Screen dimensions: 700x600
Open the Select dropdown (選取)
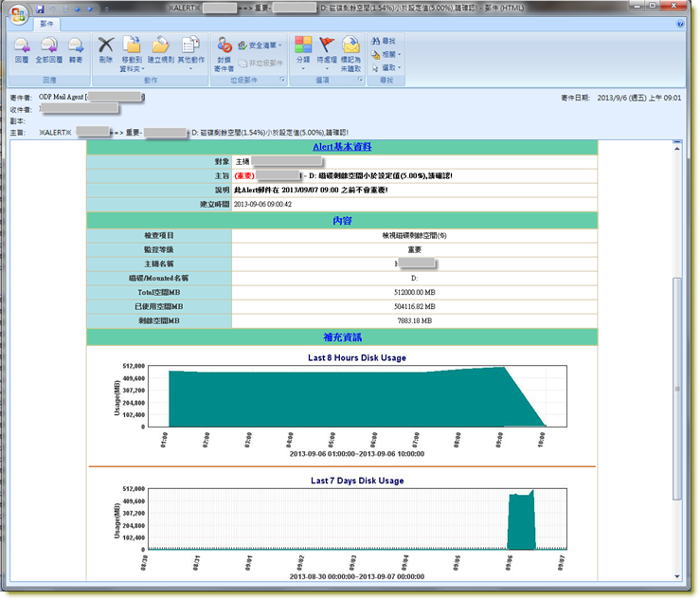[386, 68]
